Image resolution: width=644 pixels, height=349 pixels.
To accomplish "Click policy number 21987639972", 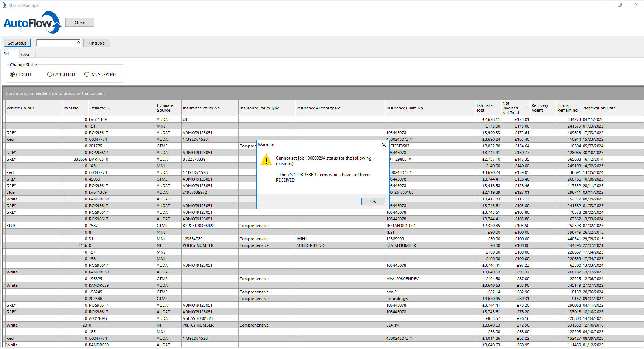I will coord(210,192).
